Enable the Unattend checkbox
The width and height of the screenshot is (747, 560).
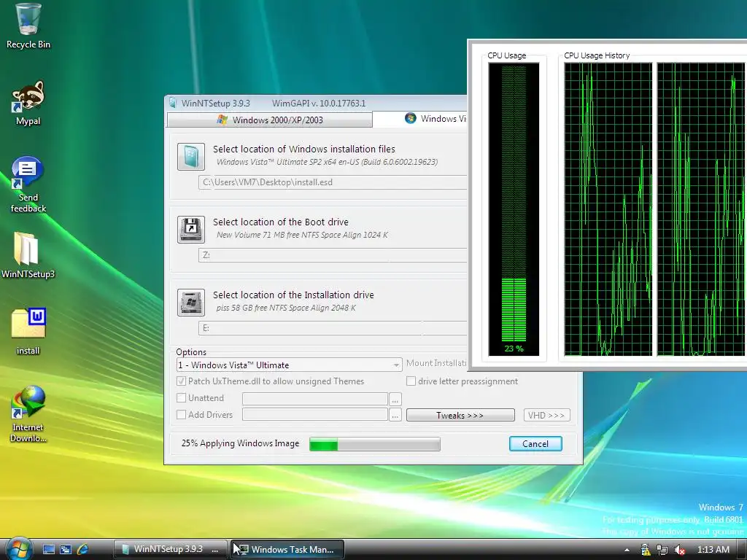click(181, 397)
